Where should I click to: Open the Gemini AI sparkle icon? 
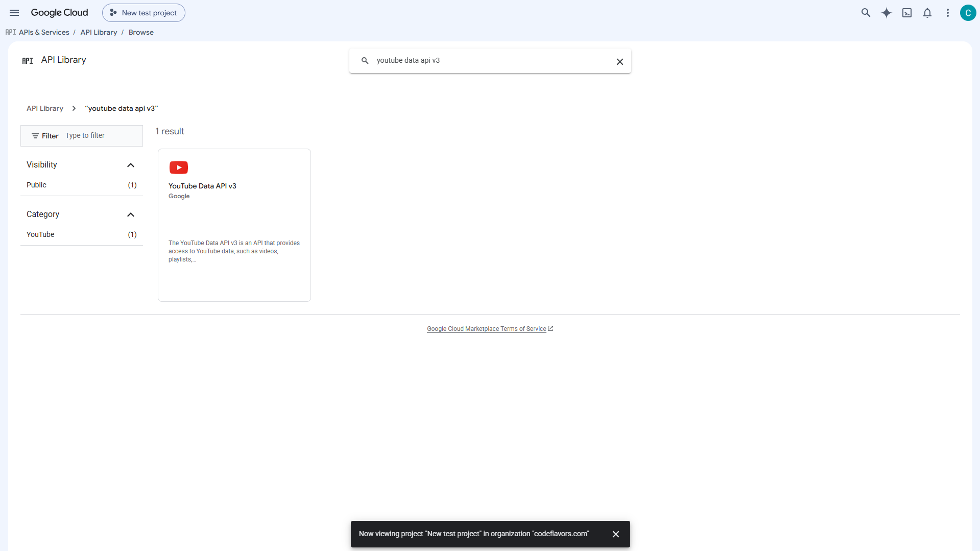point(887,13)
